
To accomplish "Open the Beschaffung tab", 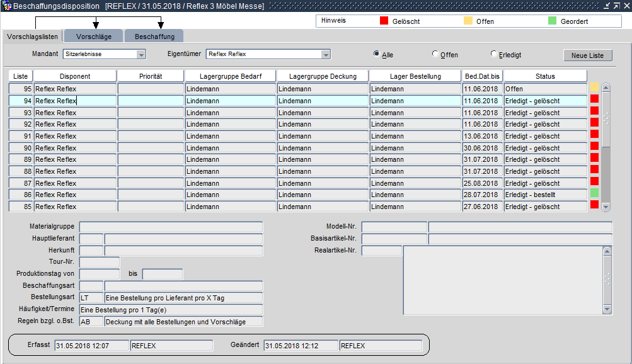I will 154,37.
